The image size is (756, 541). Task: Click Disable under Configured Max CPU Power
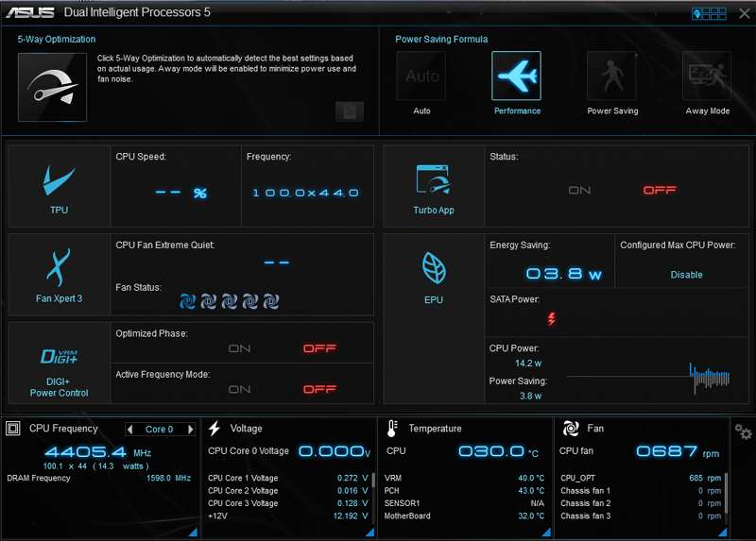coord(686,275)
